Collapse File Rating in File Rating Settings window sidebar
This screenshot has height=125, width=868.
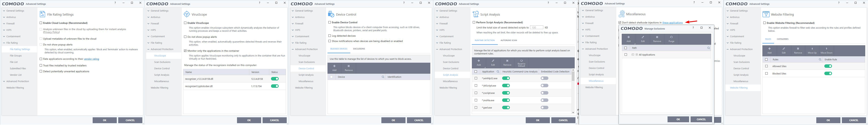pyautogui.click(x=4, y=43)
